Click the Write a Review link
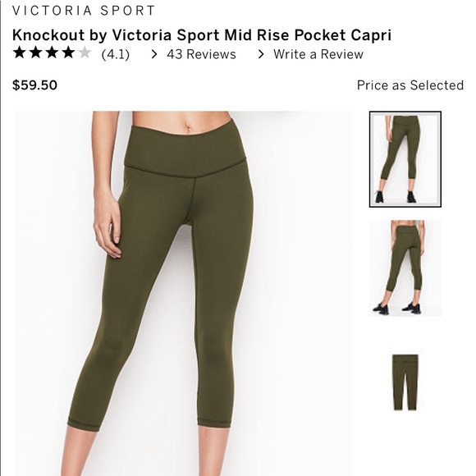 click(x=318, y=54)
